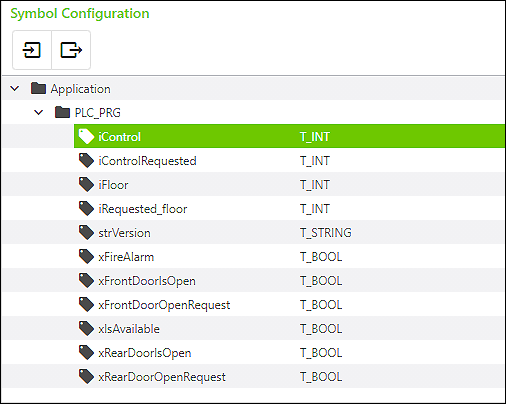Select the highlighted iControl symbol

click(x=289, y=136)
